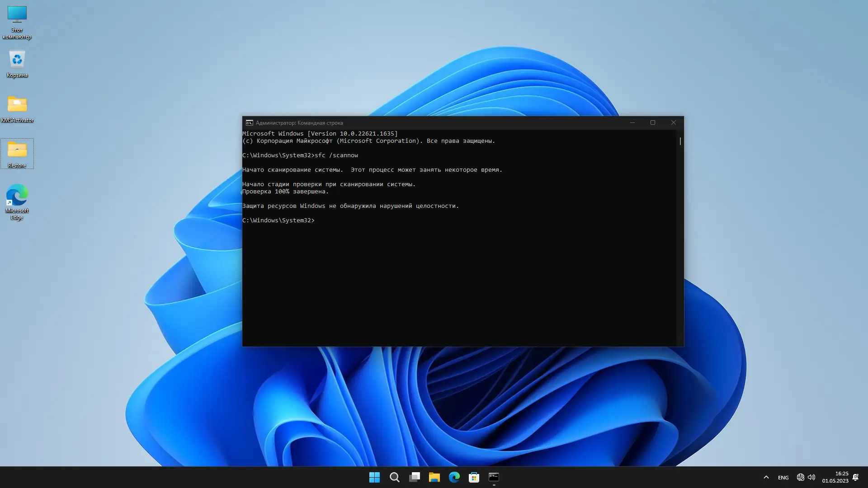Click Command Prompt taskbar button
This screenshot has height=488, width=868.
pos(494,477)
